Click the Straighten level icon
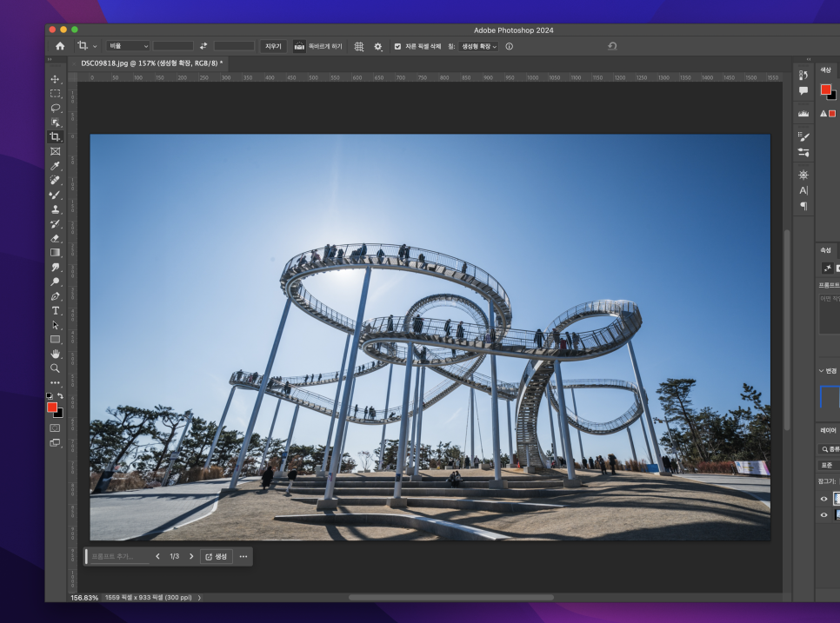This screenshot has height=623, width=840. click(299, 47)
